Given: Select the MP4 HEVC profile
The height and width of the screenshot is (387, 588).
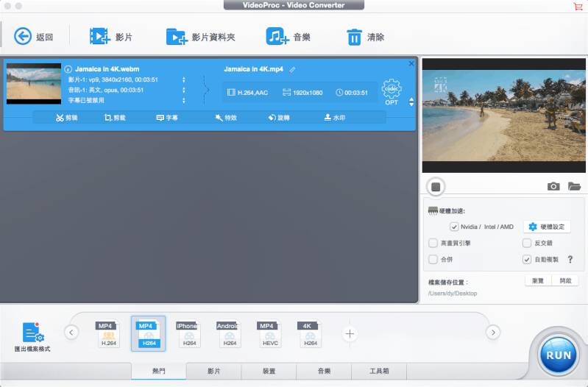Looking at the screenshot, I should tap(269, 333).
